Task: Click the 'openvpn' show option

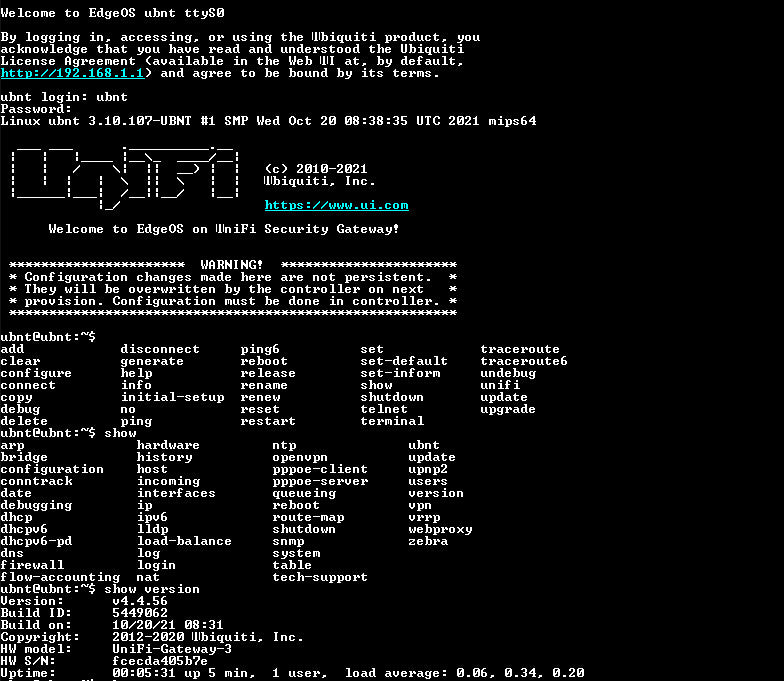Action: pos(300,458)
